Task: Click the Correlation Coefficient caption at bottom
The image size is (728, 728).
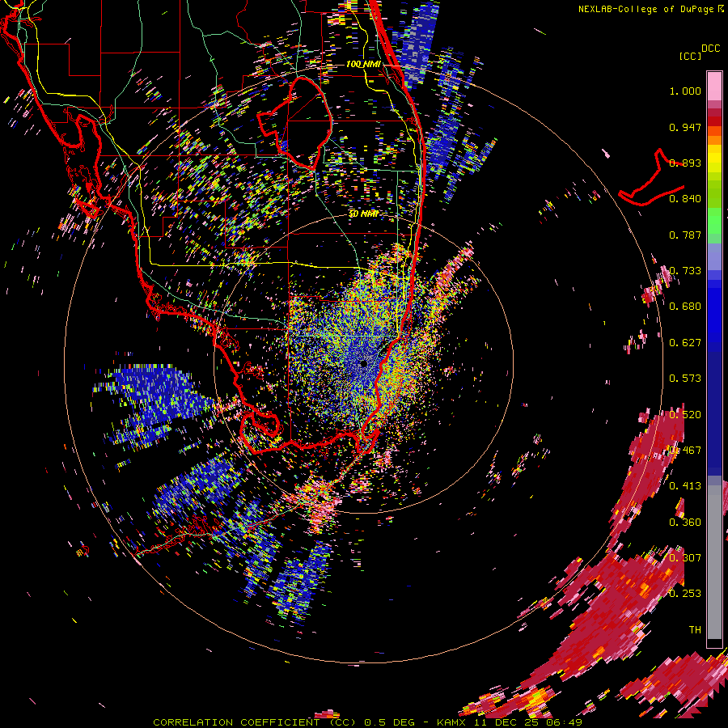Action: point(367,722)
